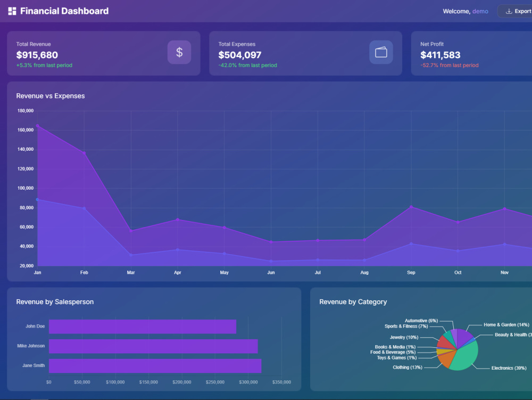Image resolution: width=532 pixels, height=400 pixels.
Task: Click the Export button
Action: 516,11
